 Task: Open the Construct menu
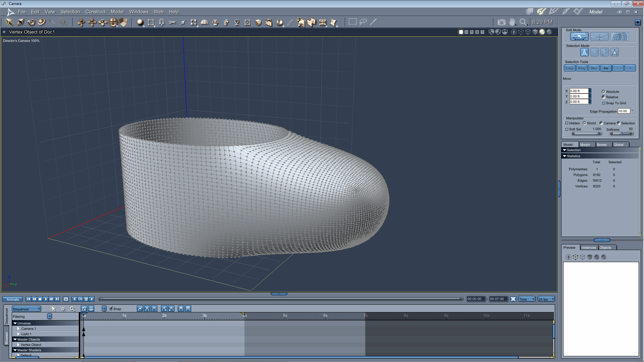(95, 12)
